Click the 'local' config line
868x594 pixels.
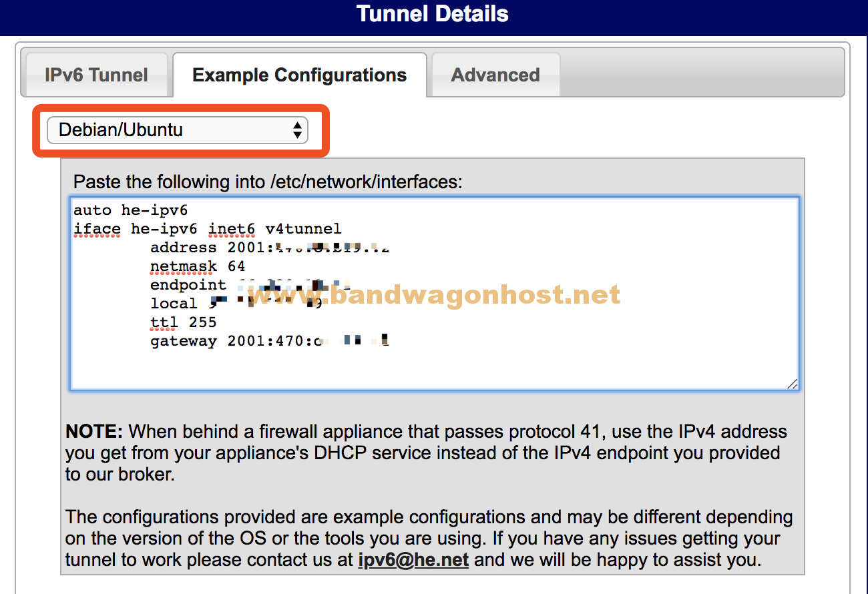[175, 304]
